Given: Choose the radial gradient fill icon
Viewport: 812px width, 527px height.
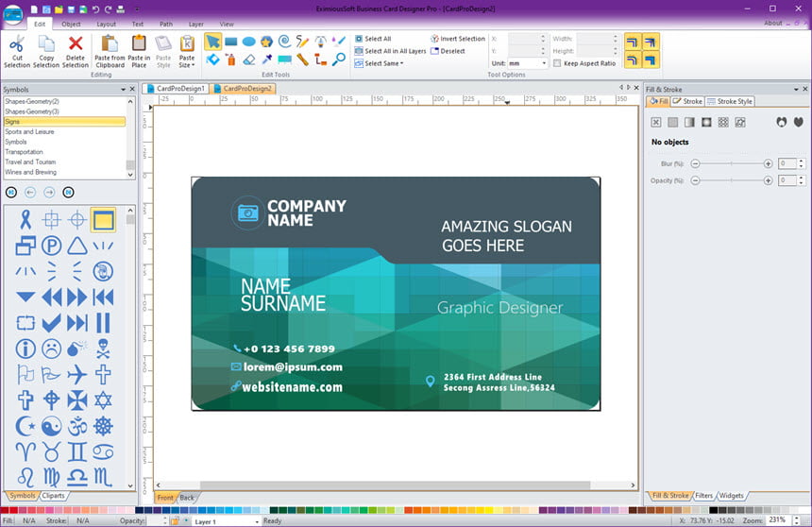Looking at the screenshot, I should 706,122.
